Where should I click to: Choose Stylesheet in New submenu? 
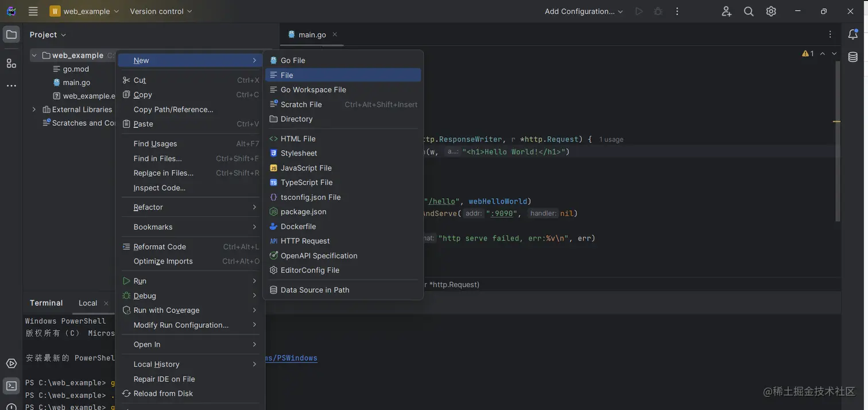pos(343,153)
